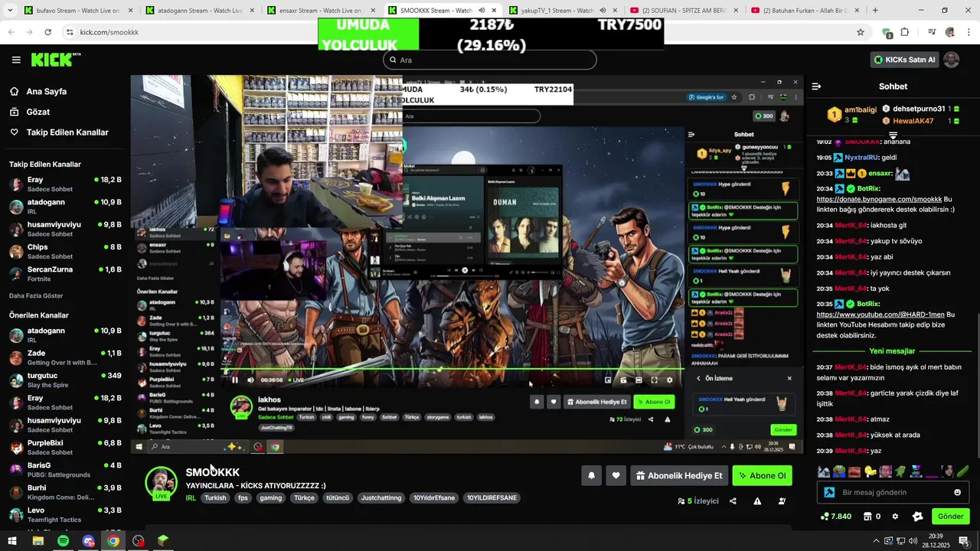The width and height of the screenshot is (980, 551).
Task: Click the channel points balance 7.840
Action: 835,517
